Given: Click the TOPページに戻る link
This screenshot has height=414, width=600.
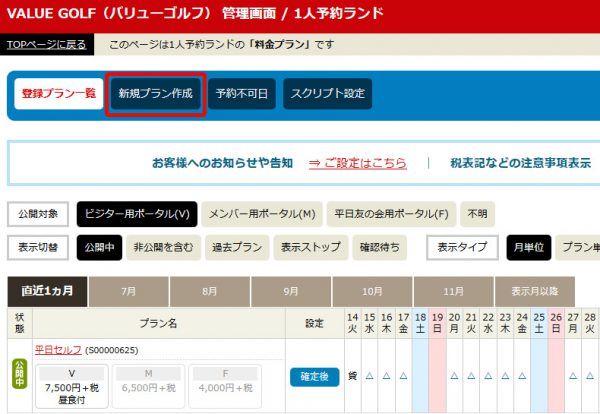Looking at the screenshot, I should pos(47,44).
